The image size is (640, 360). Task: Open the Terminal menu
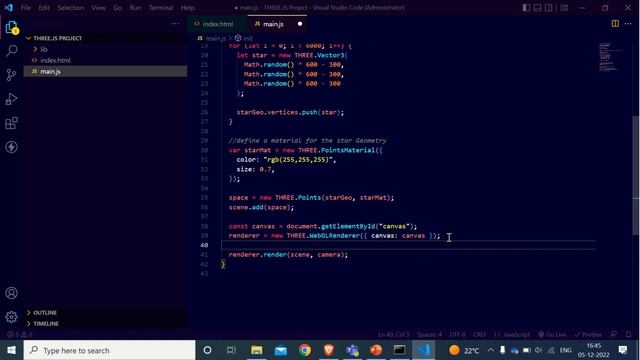[x=161, y=8]
